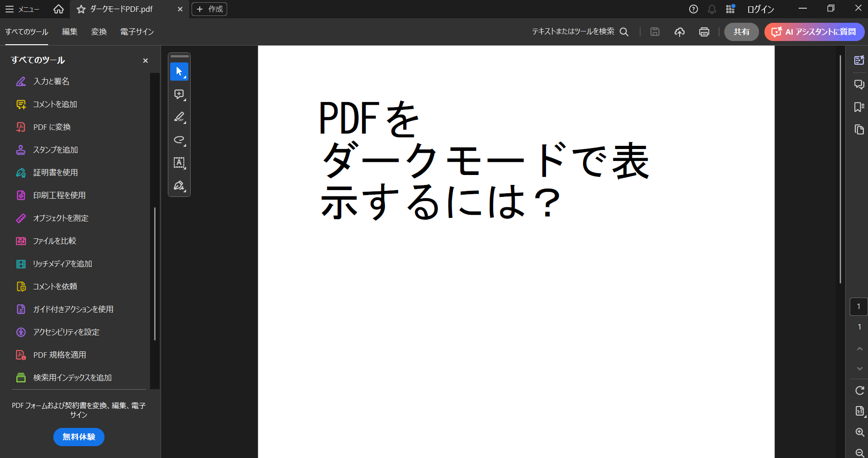Open the print dialog icon

704,32
